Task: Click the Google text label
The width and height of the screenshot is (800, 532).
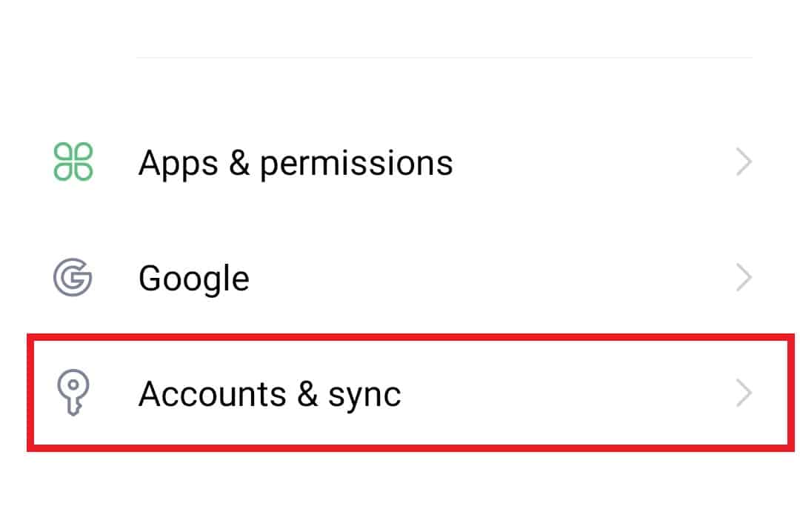Action: [193, 277]
